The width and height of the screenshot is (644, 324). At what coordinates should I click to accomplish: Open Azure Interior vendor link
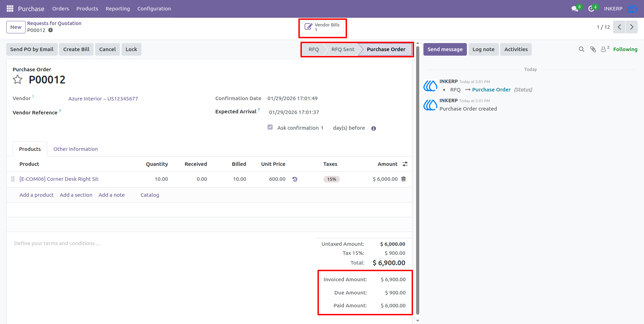103,99
